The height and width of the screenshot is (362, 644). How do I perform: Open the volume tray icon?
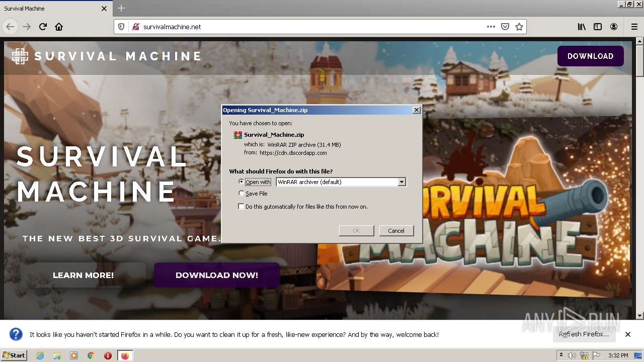point(572,355)
